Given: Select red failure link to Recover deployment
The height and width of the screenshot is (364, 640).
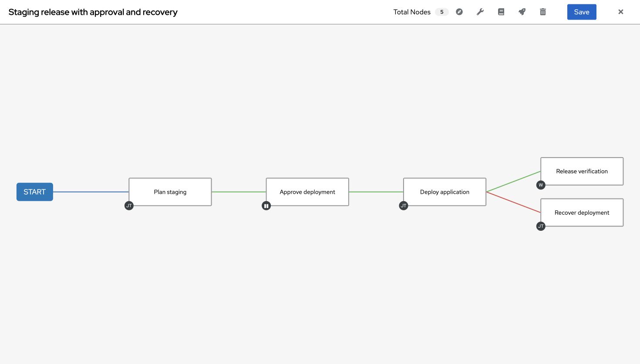Looking at the screenshot, I should 513,202.
